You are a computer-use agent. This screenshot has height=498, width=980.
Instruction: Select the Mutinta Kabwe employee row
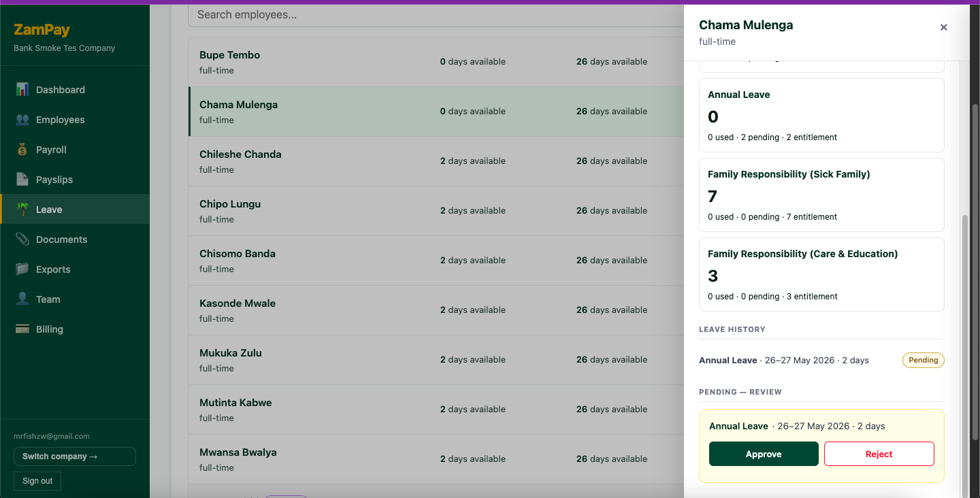(x=436, y=410)
